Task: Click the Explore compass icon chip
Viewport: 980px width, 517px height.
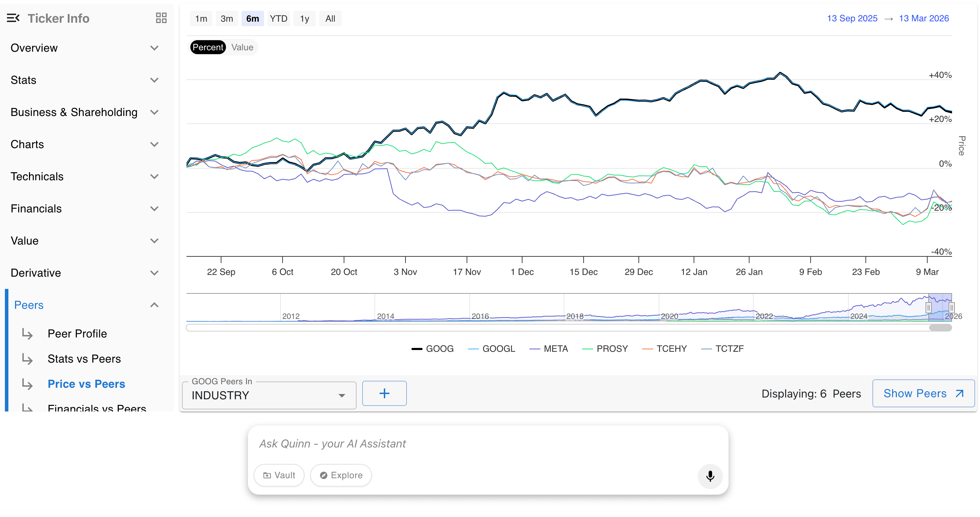Action: pos(341,475)
